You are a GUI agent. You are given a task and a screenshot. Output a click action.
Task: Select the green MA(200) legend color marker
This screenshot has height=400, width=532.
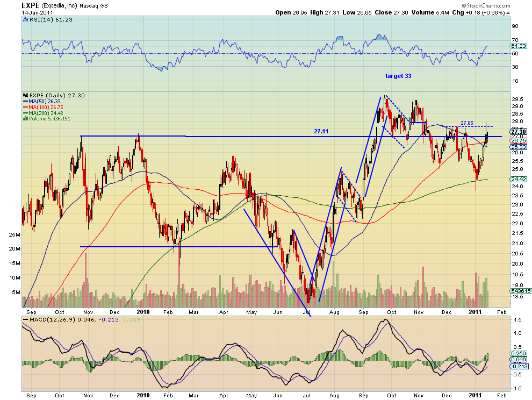click(25, 113)
